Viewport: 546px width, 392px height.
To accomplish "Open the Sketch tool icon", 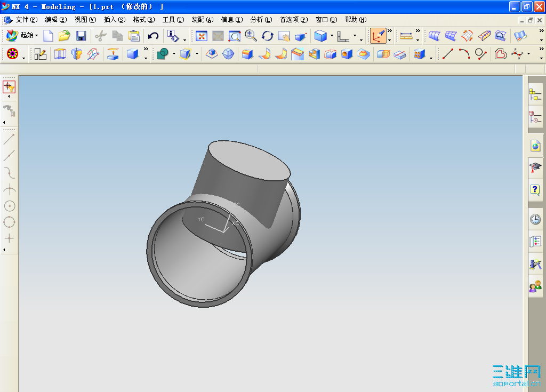I will pos(41,54).
